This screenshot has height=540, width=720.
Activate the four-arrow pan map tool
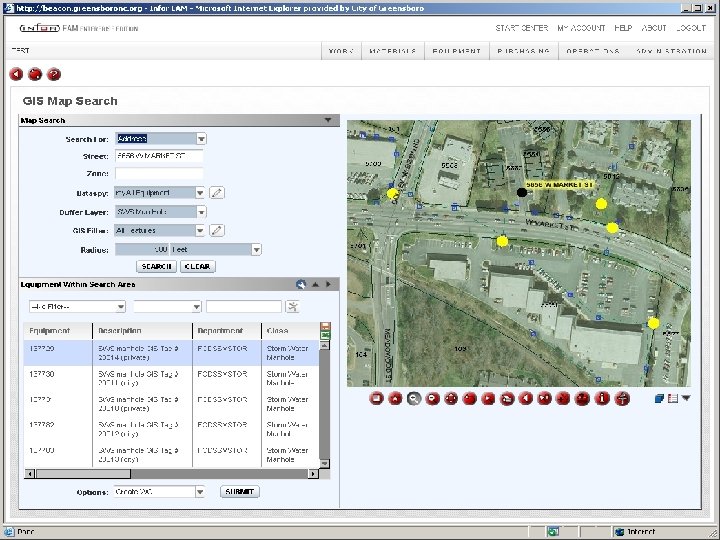[451, 399]
